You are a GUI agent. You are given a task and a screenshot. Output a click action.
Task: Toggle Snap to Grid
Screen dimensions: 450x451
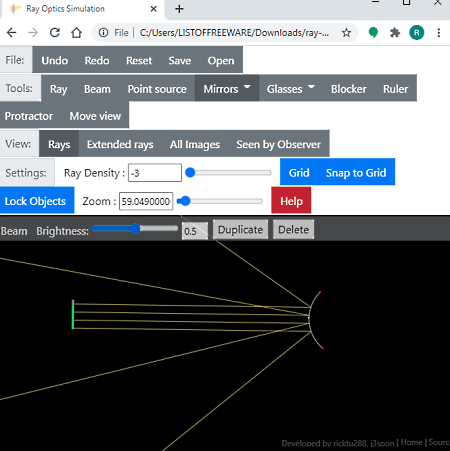(x=356, y=172)
